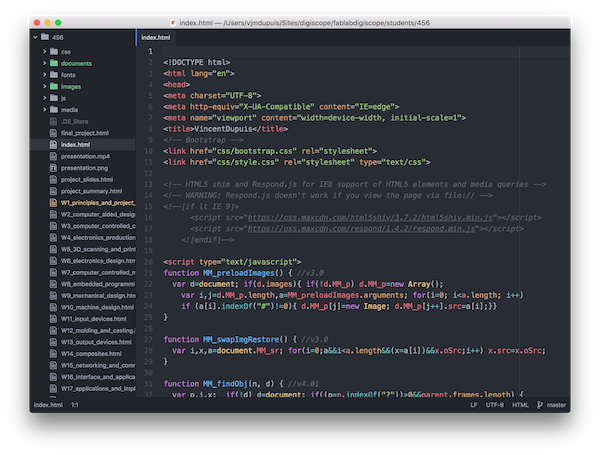
Task: Open W10_machine_design.html in tree
Action: coord(97,307)
